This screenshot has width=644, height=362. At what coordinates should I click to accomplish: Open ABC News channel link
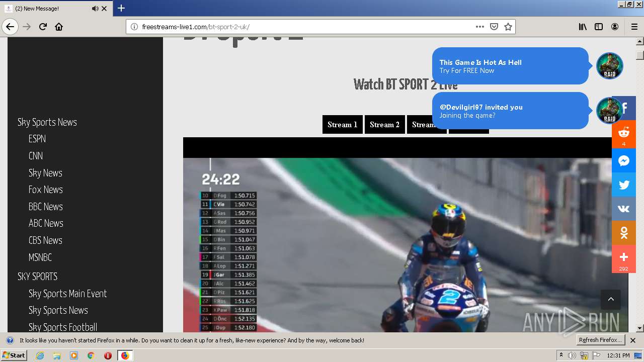[x=46, y=223]
